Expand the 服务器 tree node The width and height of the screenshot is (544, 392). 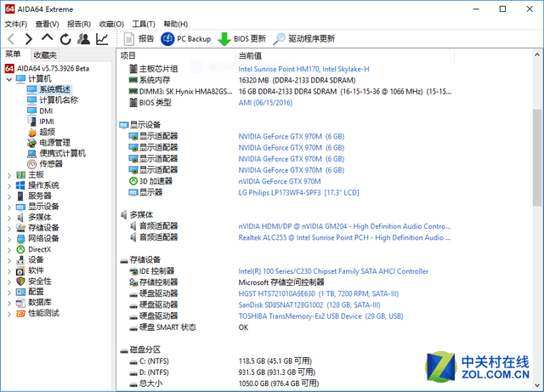point(9,196)
